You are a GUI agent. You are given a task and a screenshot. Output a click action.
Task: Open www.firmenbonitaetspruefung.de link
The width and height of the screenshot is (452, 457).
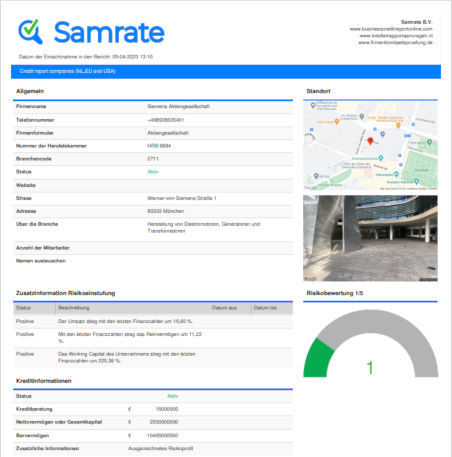click(395, 42)
